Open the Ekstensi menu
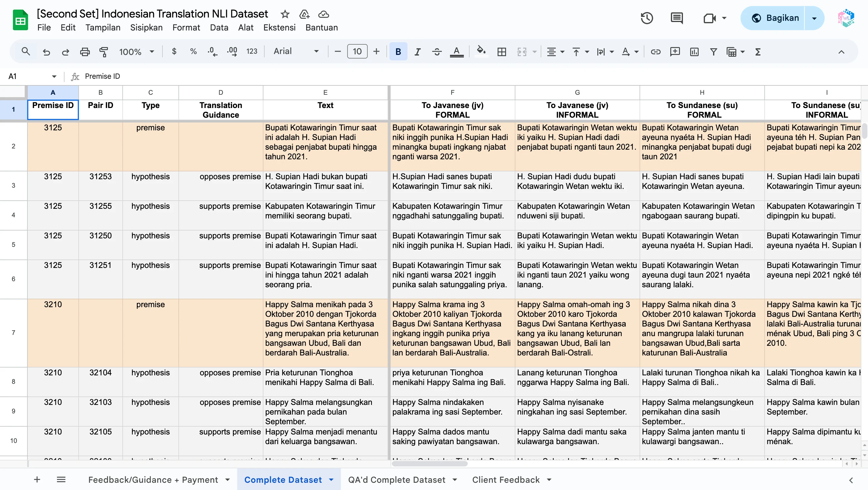The width and height of the screenshot is (868, 490). 279,28
